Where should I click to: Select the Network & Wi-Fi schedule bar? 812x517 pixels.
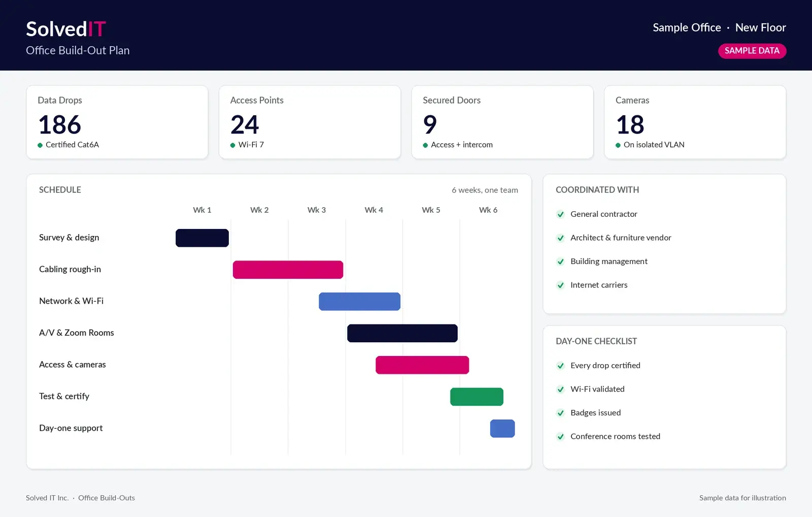(x=359, y=301)
